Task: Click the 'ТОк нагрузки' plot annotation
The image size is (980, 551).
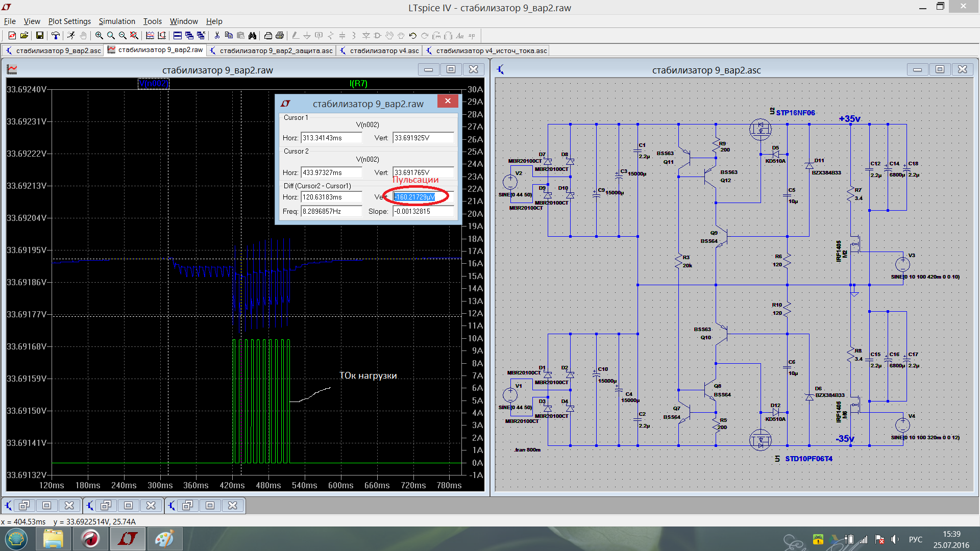Action: pyautogui.click(x=368, y=375)
